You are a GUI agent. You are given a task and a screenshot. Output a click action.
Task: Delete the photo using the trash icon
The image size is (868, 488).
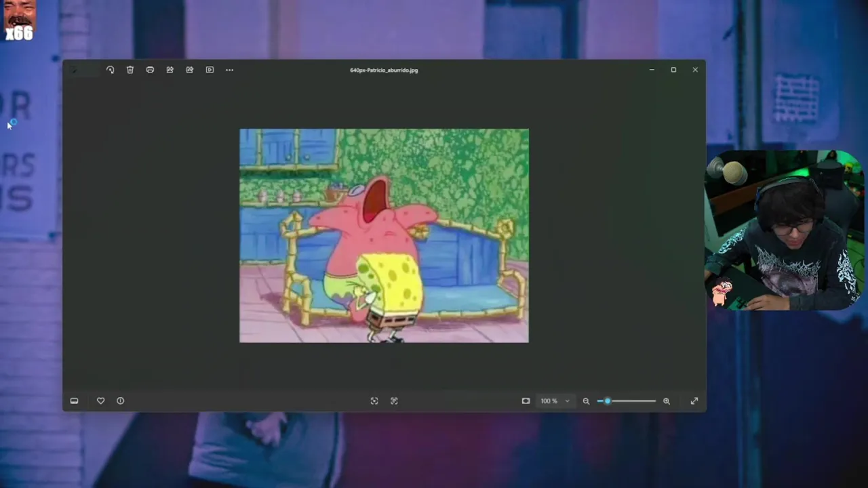point(130,70)
